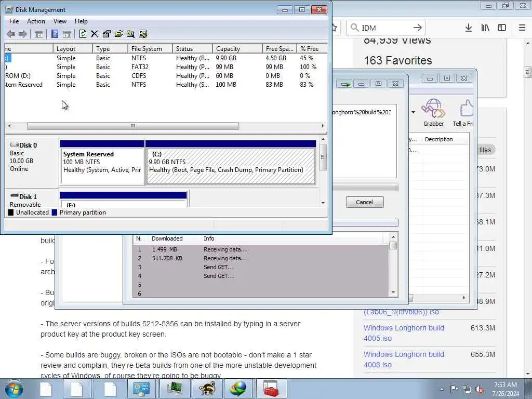Open link Windows Longhorn build 4008.iso
The height and width of the screenshot is (399, 532).
(x=404, y=360)
